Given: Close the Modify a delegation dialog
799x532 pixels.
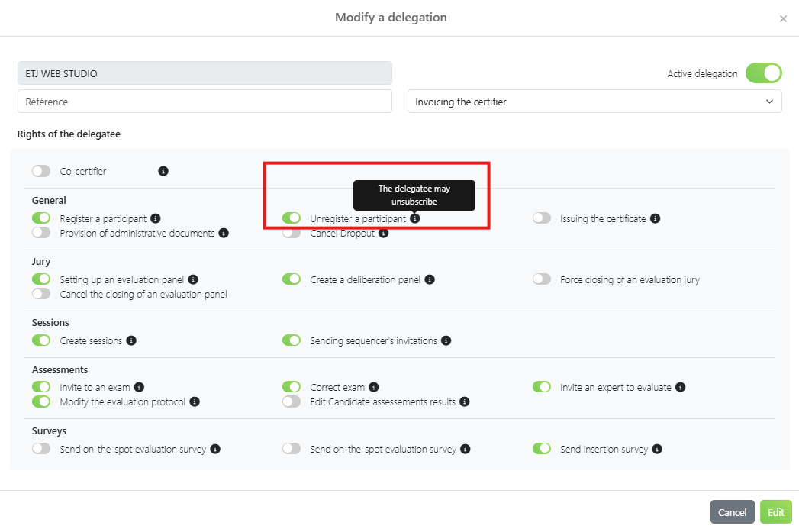Looking at the screenshot, I should click(783, 19).
